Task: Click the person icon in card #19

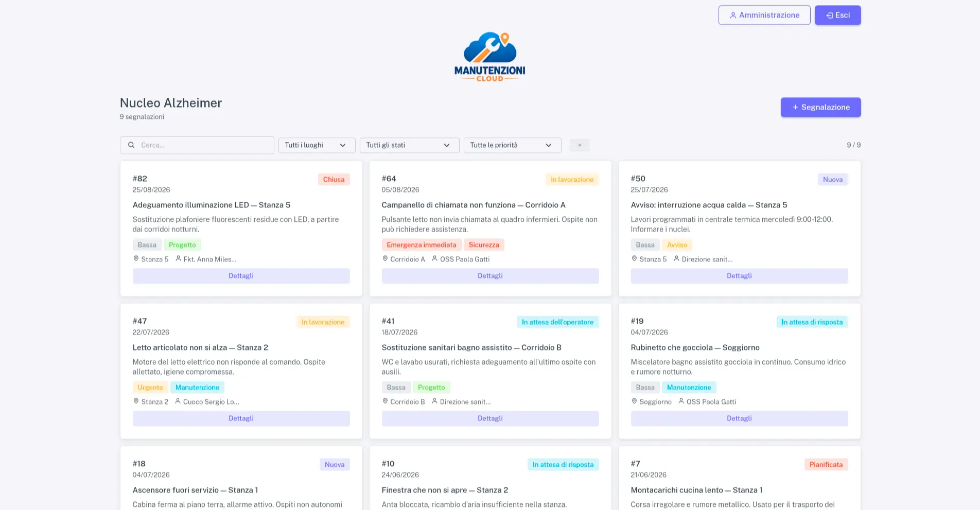Action: click(x=681, y=401)
